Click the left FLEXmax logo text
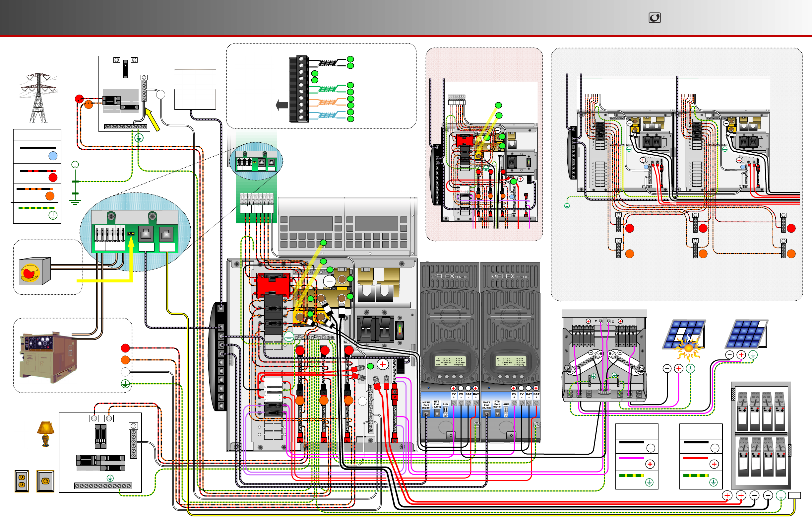The width and height of the screenshot is (812, 526). click(449, 276)
